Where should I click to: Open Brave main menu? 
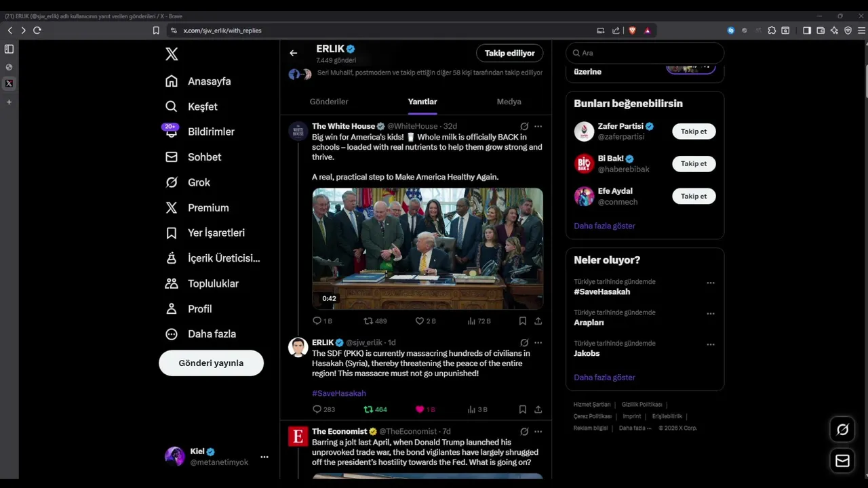(x=862, y=30)
